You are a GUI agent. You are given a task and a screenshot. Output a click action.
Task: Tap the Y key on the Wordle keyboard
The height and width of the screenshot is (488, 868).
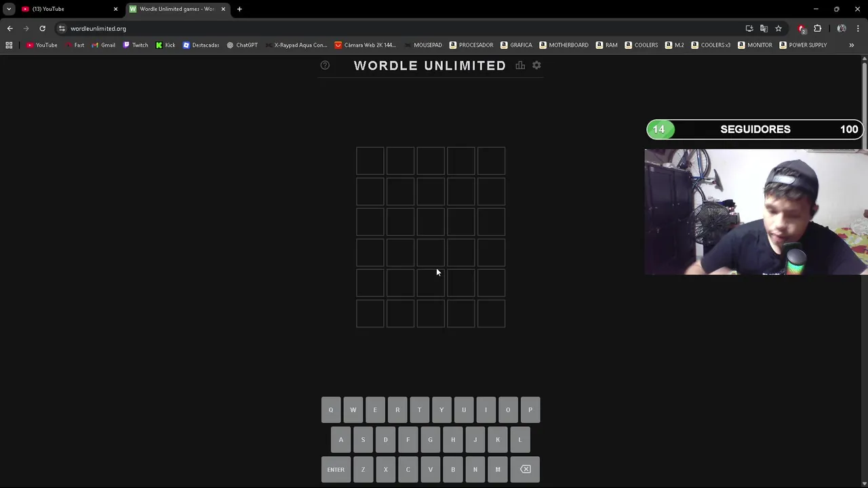tap(441, 409)
